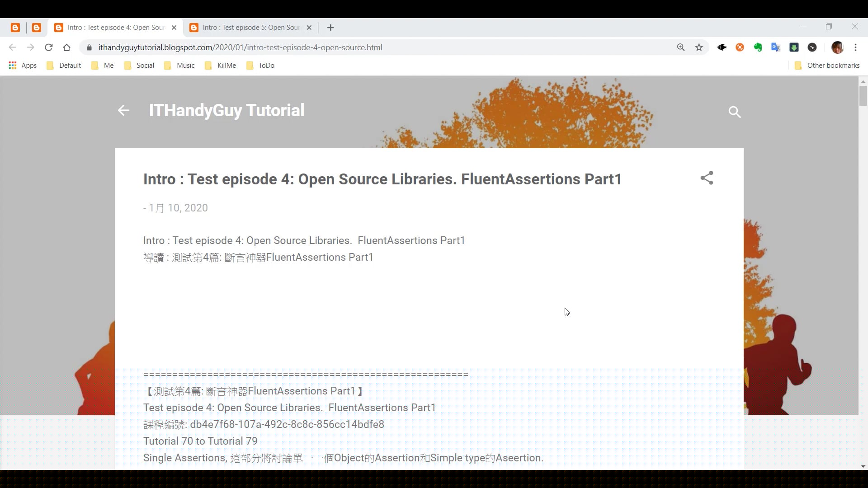This screenshot has width=868, height=488.
Task: Open Chrome's three-dot menu
Action: [x=856, y=47]
